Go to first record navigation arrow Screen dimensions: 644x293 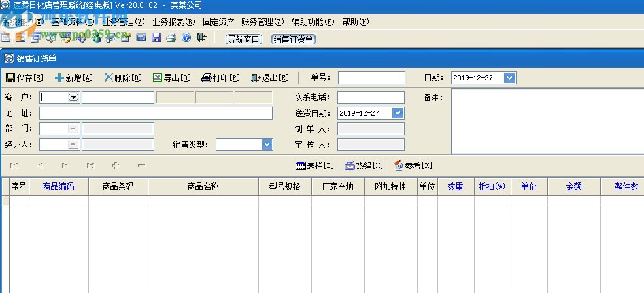click(14, 165)
